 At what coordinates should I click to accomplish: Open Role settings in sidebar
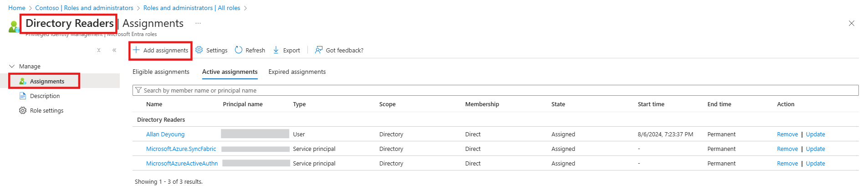[46, 111]
